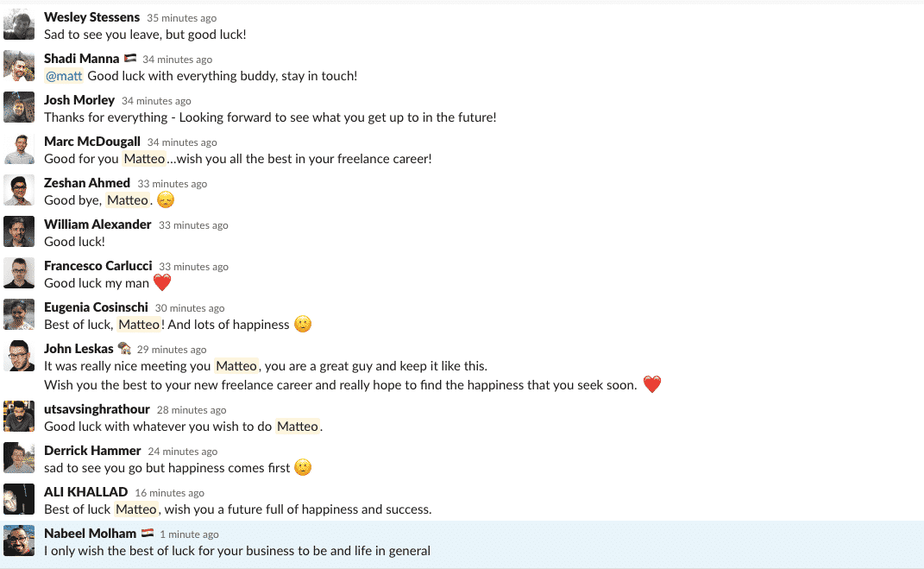Open the @matt mention
The width and height of the screenshot is (924, 569).
click(64, 76)
